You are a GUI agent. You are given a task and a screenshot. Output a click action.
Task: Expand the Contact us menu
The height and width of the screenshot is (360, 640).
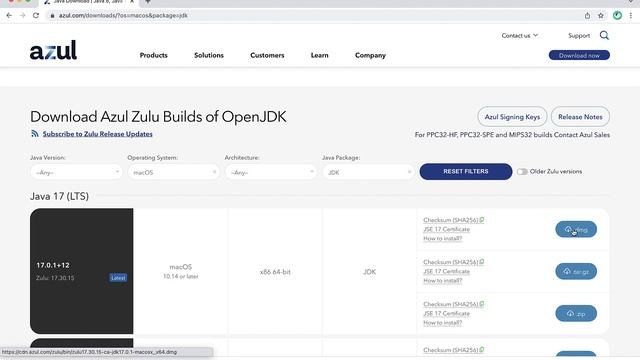pyautogui.click(x=520, y=36)
